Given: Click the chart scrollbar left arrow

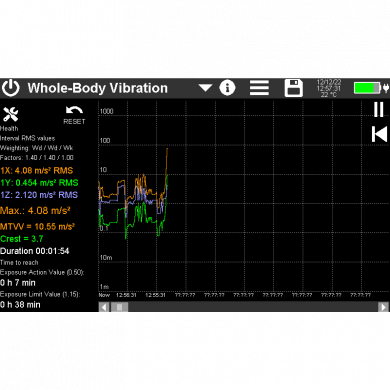Looking at the screenshot, I should [104, 307].
